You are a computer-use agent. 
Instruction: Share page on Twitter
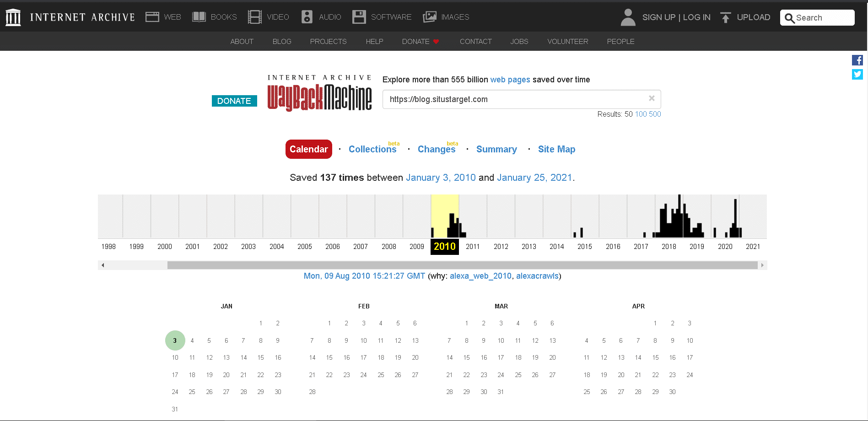pyautogui.click(x=857, y=74)
